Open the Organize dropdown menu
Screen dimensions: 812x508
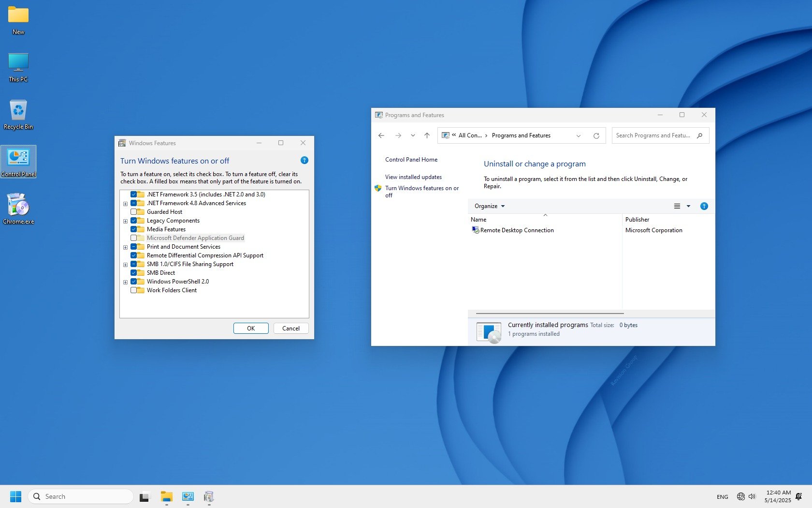click(x=489, y=206)
